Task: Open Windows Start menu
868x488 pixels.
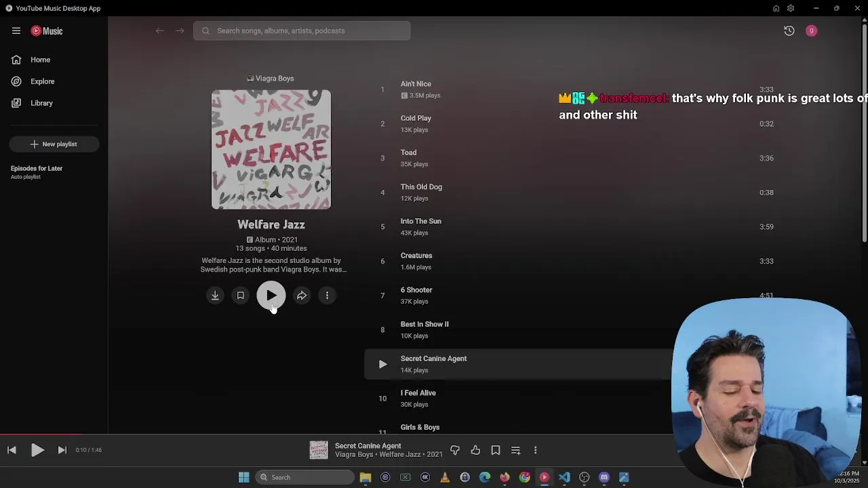Action: 243,477
